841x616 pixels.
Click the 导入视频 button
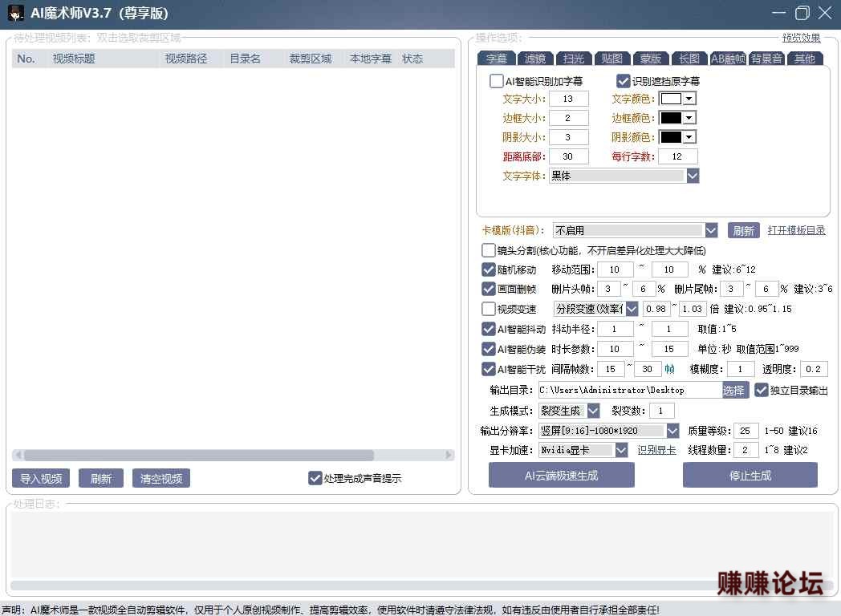click(41, 479)
